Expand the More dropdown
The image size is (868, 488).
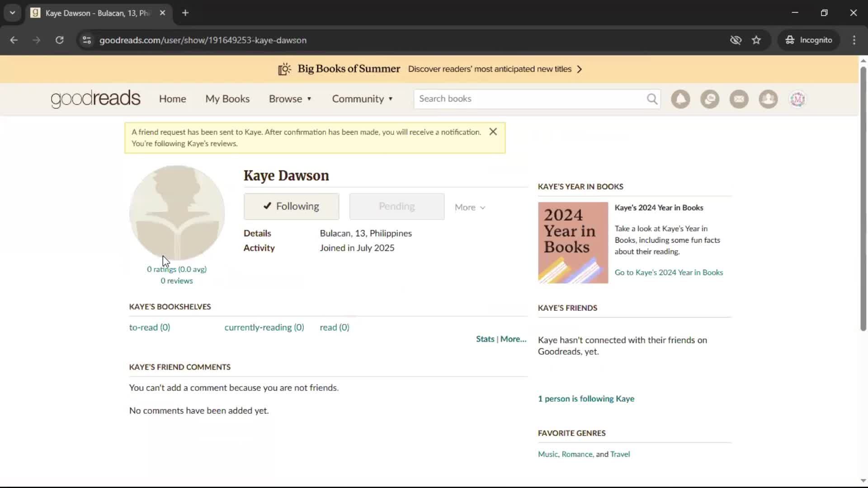(x=470, y=207)
